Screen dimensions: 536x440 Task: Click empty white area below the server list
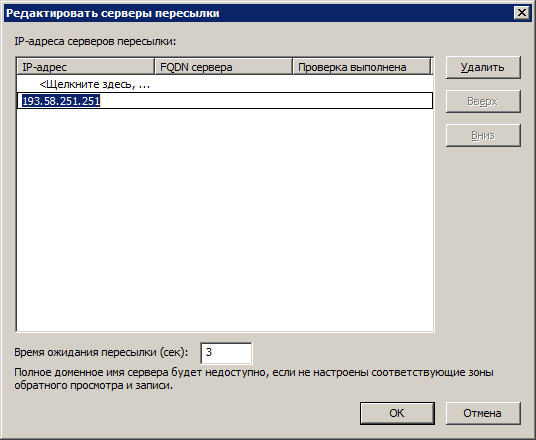tap(225, 219)
